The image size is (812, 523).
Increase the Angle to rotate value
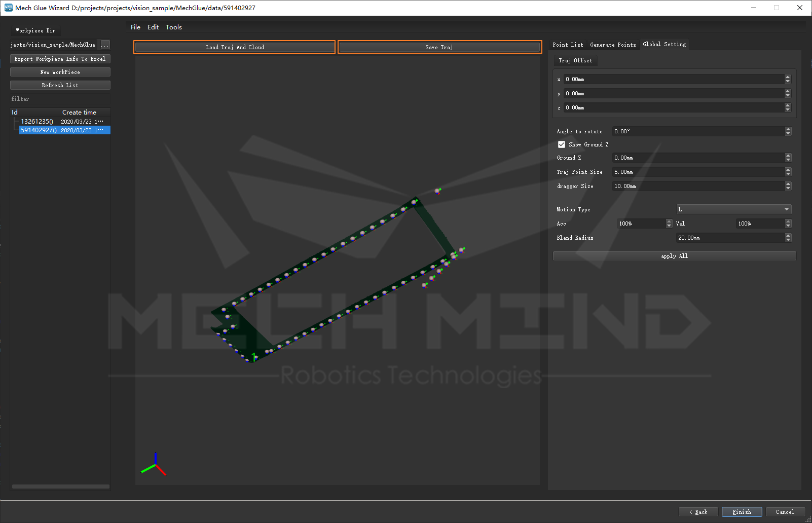[788, 129]
